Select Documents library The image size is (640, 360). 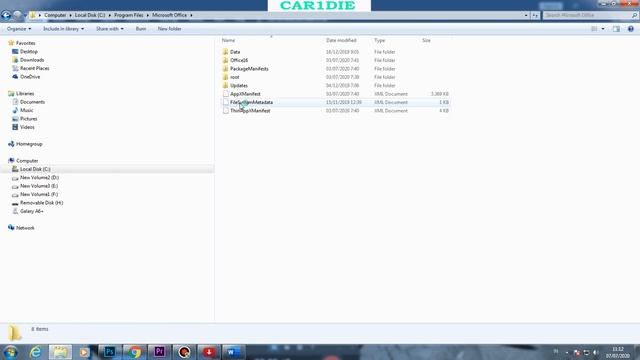pos(32,102)
